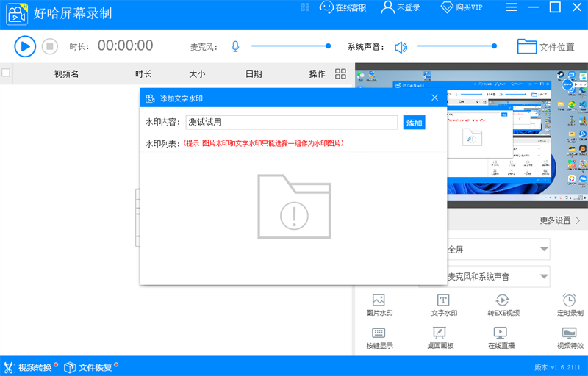Open 在线直播 live streaming
Image resolution: width=588 pixels, height=376 pixels.
[x=501, y=338]
